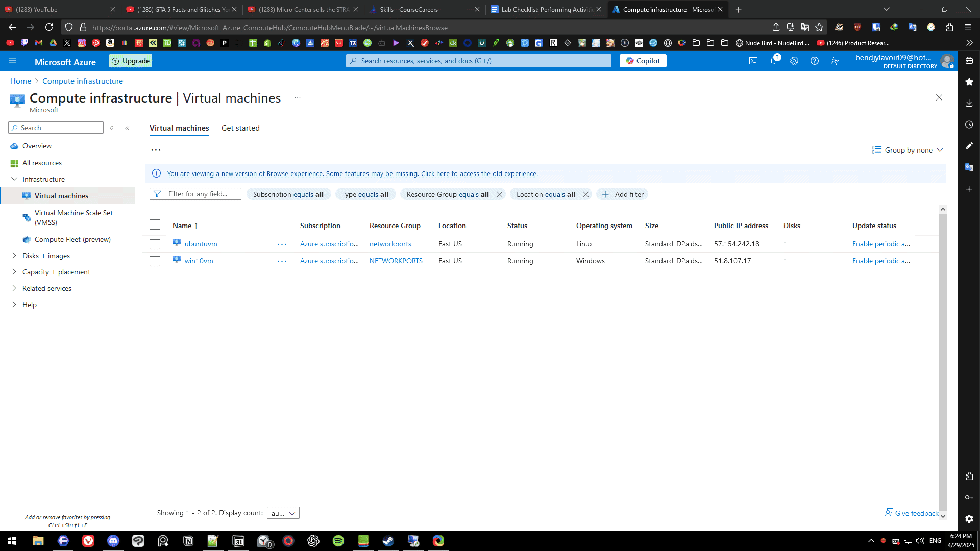Open Spotify from the taskbar
This screenshot has height=551, width=980.
pyautogui.click(x=338, y=541)
